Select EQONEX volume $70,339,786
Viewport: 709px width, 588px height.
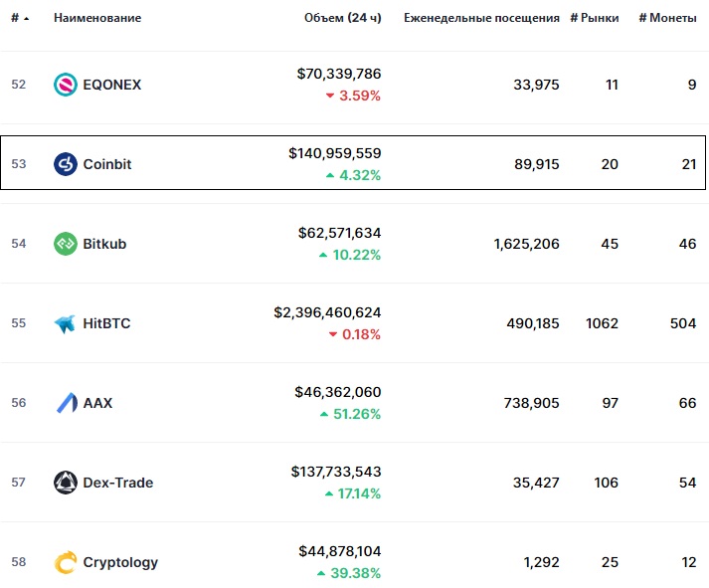[339, 74]
